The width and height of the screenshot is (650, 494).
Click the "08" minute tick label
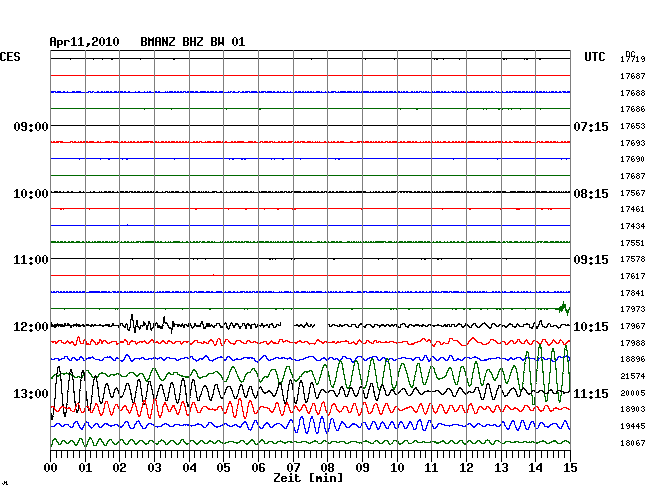pos(327,468)
